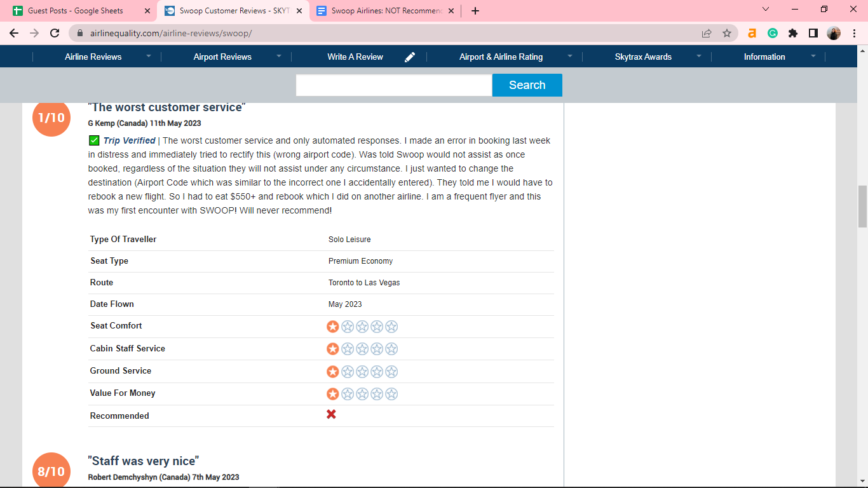Click reviewer name Robert Demchyshyn

click(x=122, y=477)
